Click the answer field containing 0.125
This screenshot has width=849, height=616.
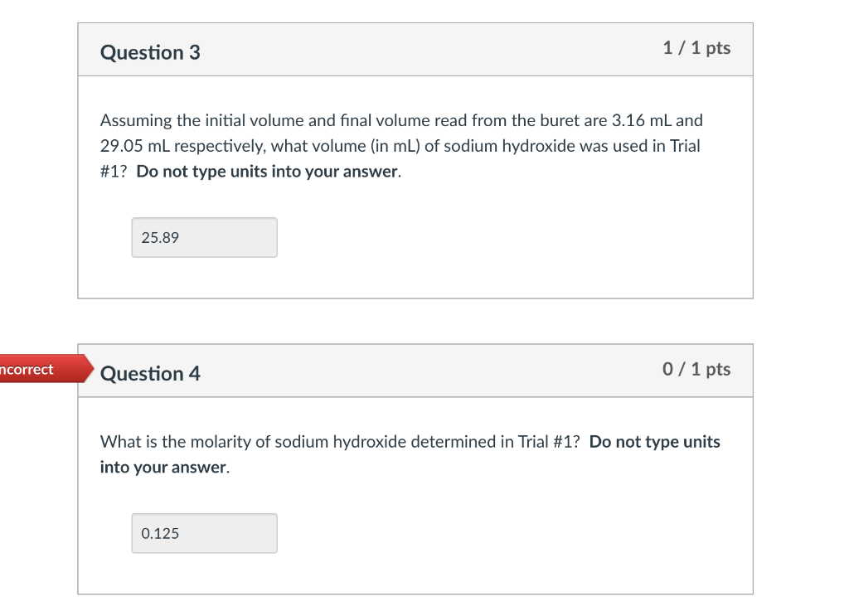[x=204, y=533]
